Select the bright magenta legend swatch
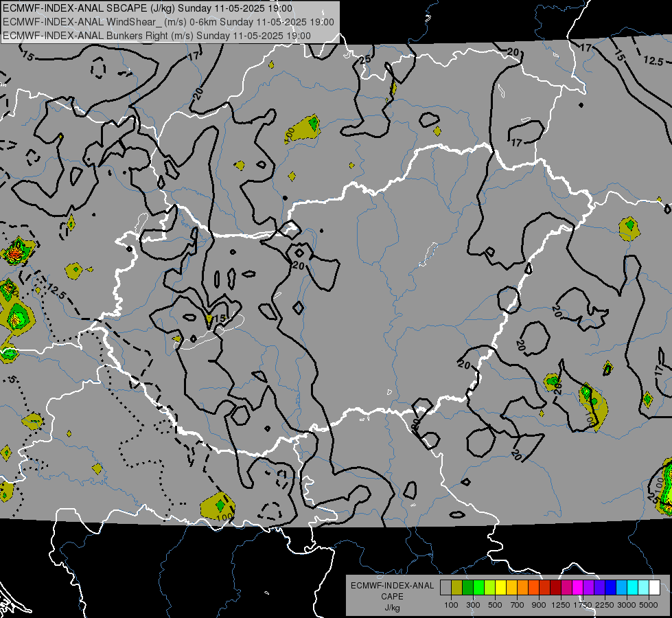 (x=578, y=588)
